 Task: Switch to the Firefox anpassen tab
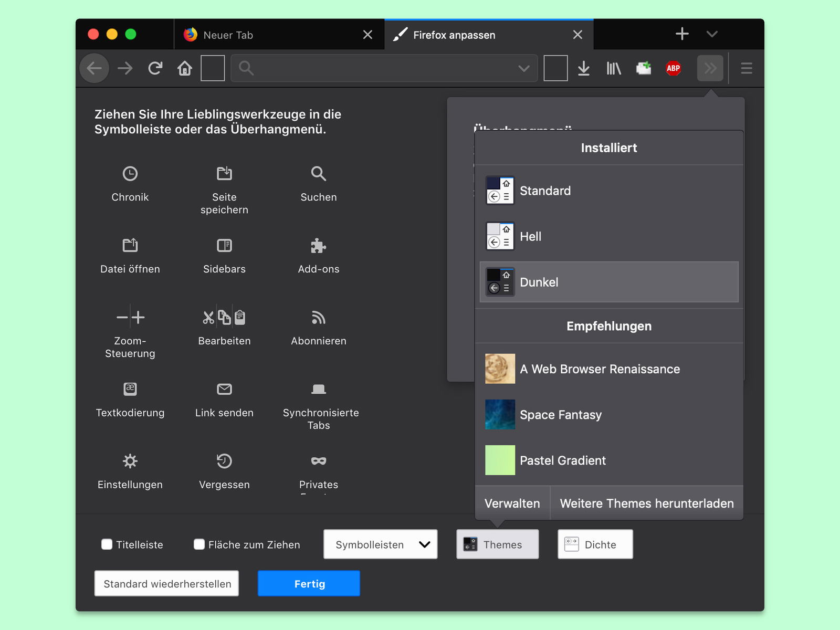click(x=489, y=35)
